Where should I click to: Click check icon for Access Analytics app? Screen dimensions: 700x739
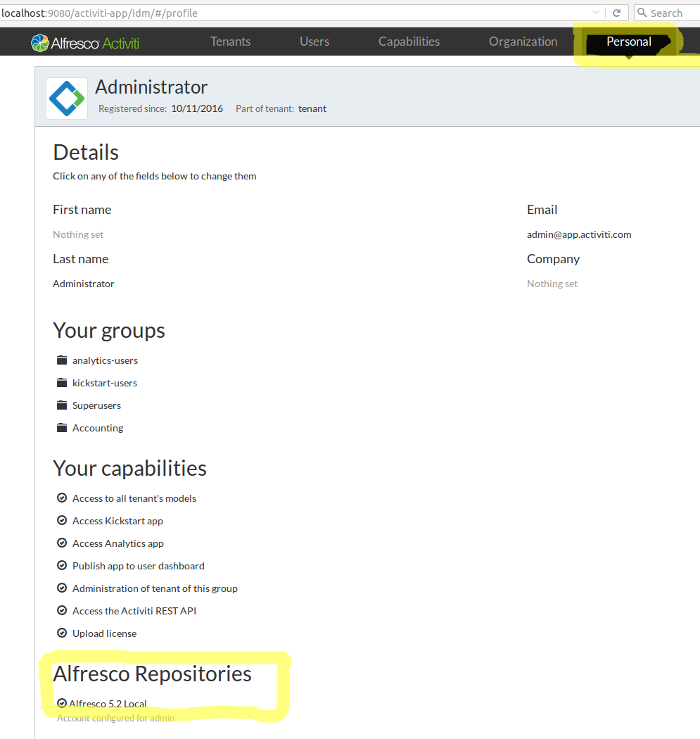[x=62, y=543]
